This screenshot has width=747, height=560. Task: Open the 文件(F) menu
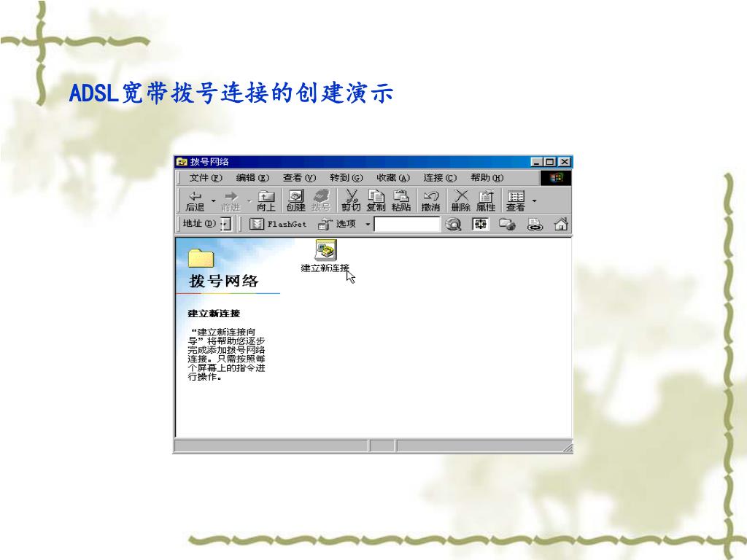(205, 178)
